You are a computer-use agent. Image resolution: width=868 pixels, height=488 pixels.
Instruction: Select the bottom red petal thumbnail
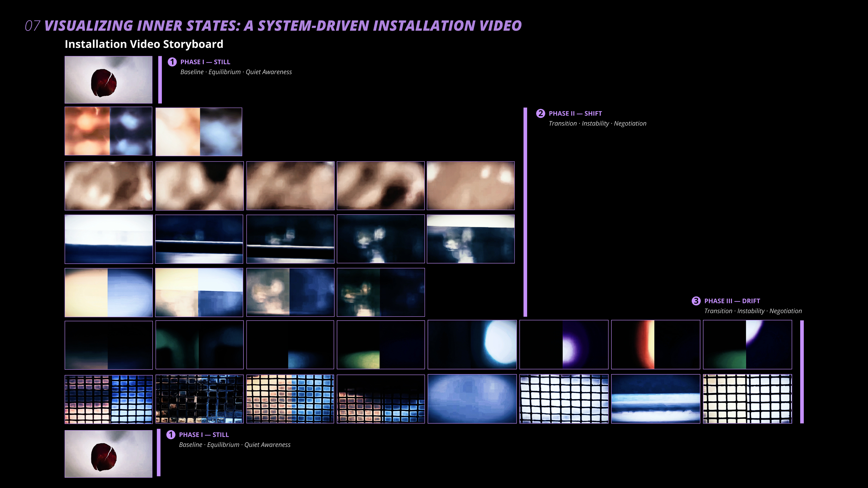108,454
